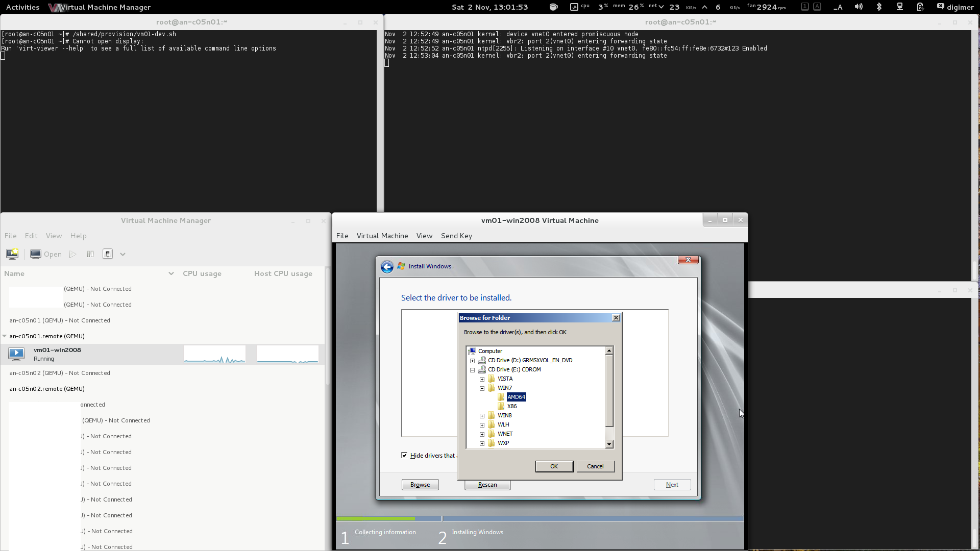The image size is (980, 551).
Task: Click the Activities button in top bar
Action: coord(22,7)
